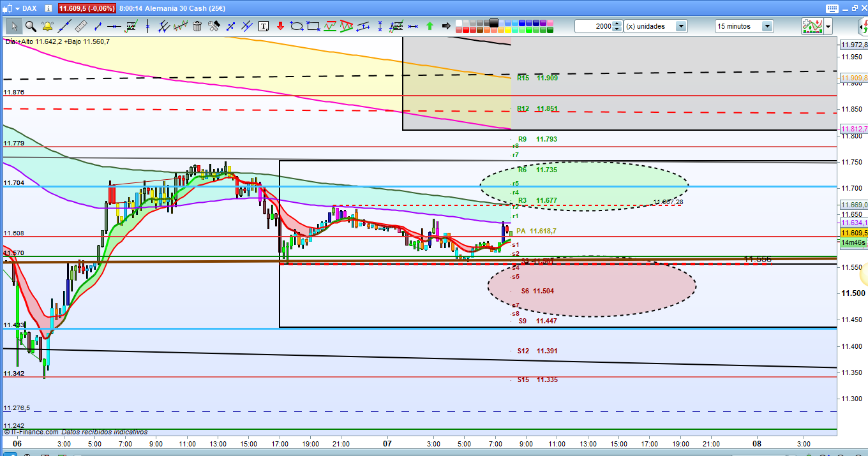The height and width of the screenshot is (456, 868).
Task: Choose the ellipse drawing tool
Action: [296, 26]
